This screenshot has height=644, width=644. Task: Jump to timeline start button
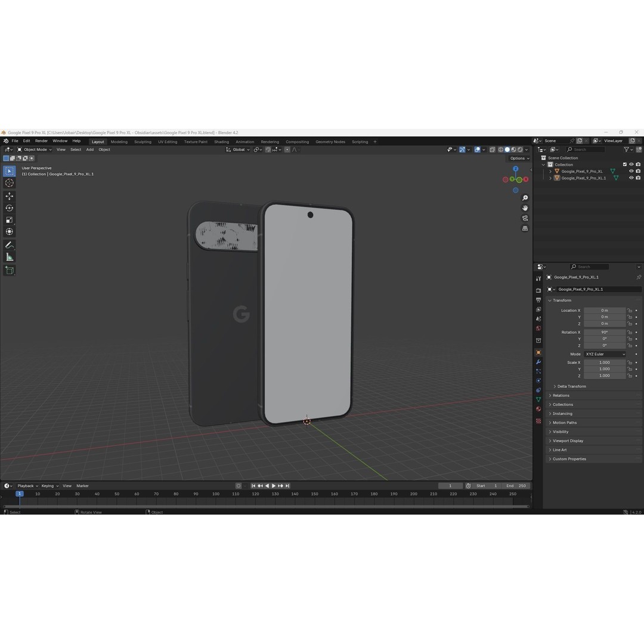tap(253, 487)
